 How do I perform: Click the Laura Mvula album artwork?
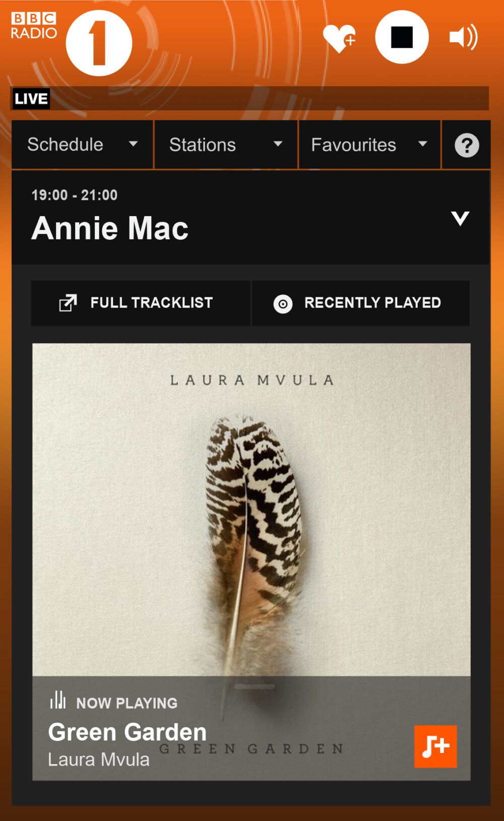(x=251, y=509)
